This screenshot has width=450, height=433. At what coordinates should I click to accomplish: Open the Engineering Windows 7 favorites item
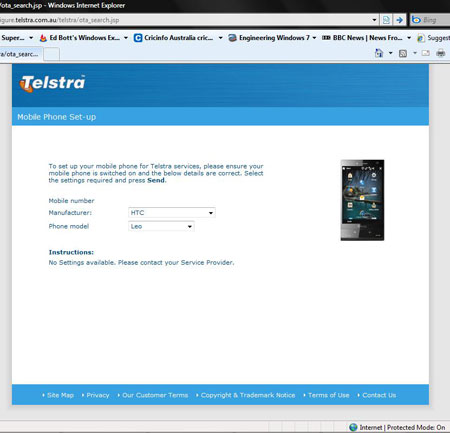269,38
